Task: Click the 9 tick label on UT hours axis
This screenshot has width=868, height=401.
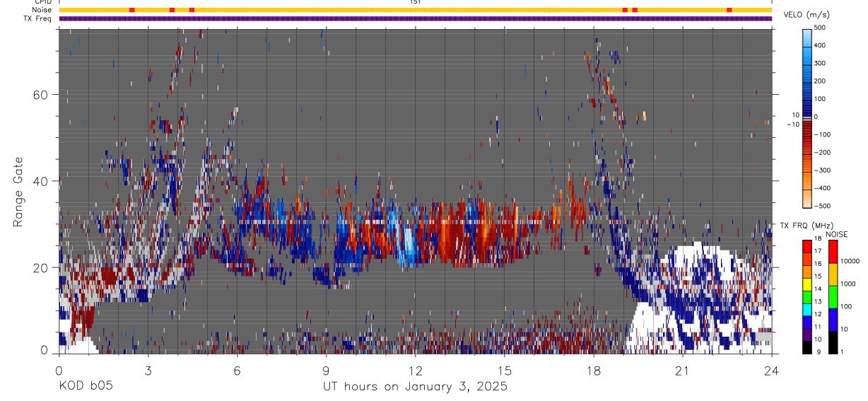Action: (x=326, y=370)
